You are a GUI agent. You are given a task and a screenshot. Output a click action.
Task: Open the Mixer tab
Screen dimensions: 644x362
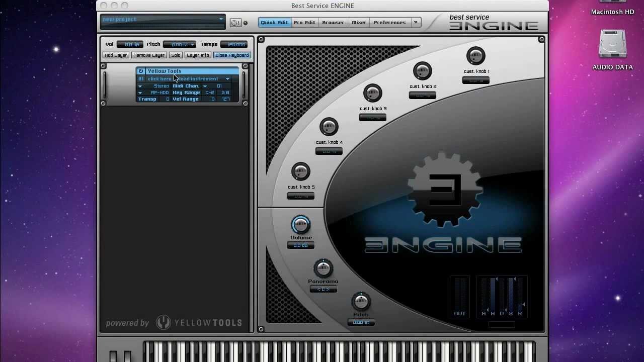359,23
